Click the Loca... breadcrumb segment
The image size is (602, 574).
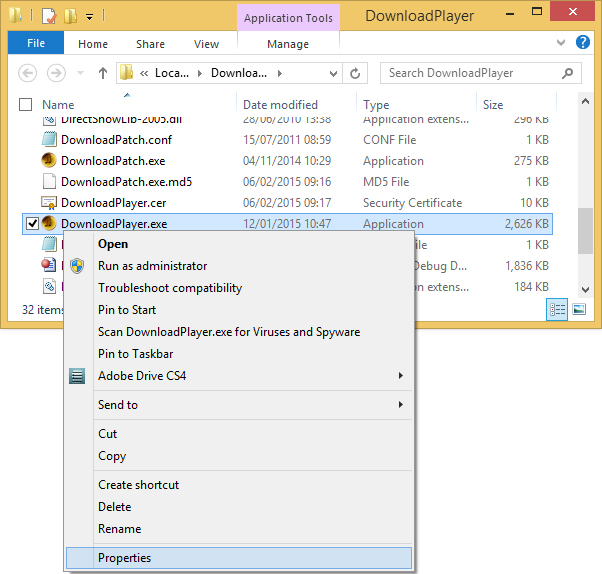172,73
